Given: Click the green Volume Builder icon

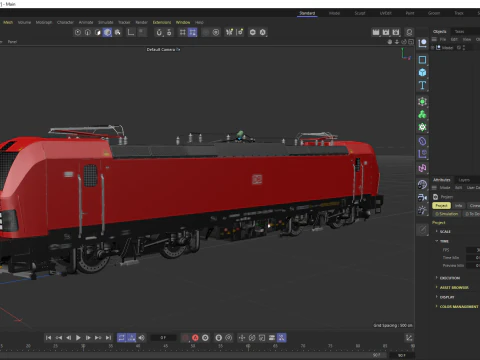Looking at the screenshot, I should coord(422,127).
